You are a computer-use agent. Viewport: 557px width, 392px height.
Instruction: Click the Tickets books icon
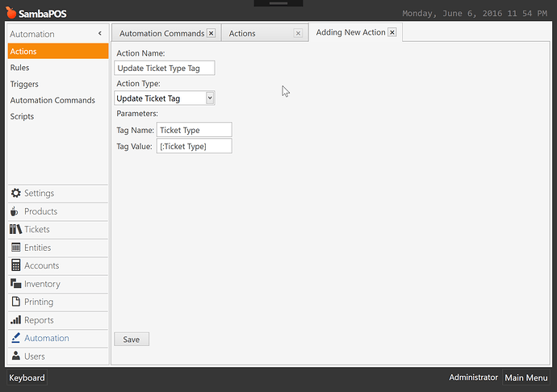point(15,229)
